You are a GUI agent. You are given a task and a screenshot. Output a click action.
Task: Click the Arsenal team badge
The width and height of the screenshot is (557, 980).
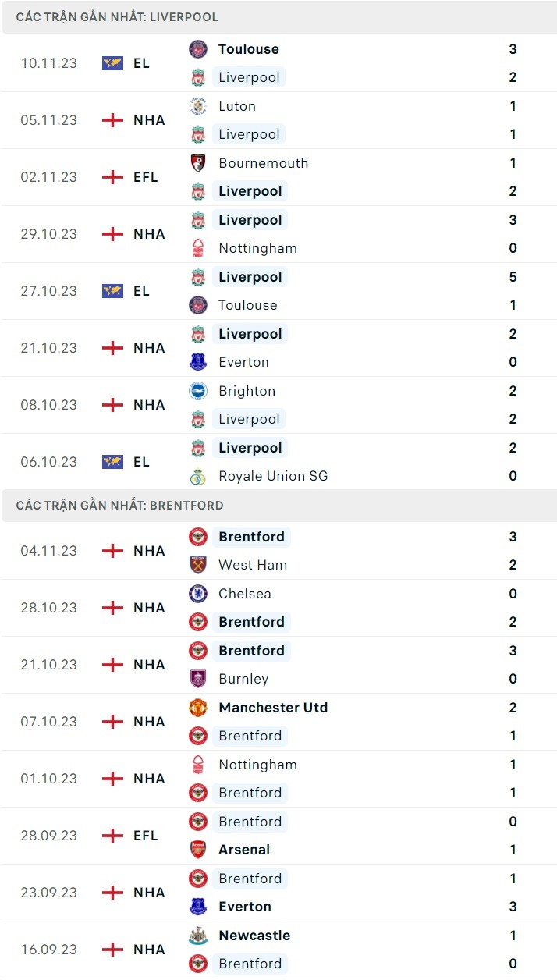click(x=198, y=850)
